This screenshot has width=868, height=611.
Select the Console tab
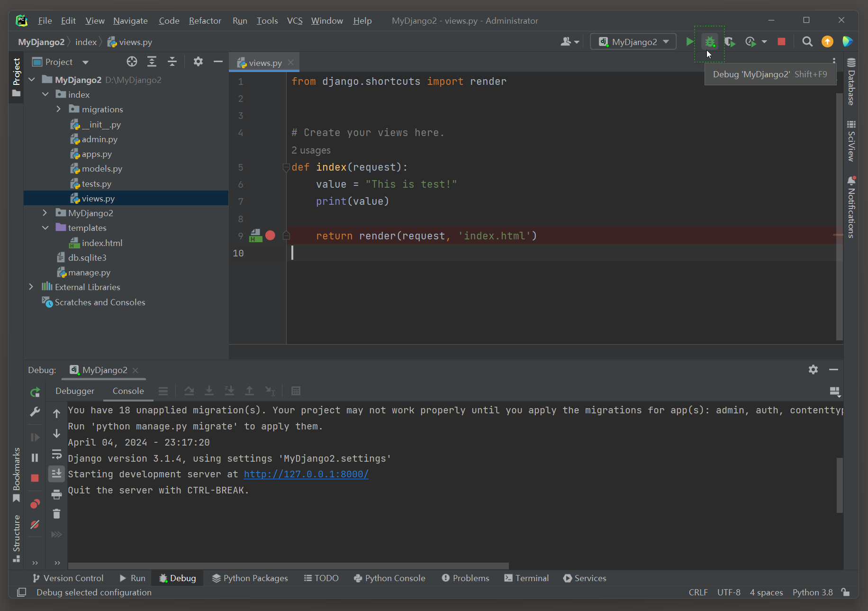coord(128,391)
